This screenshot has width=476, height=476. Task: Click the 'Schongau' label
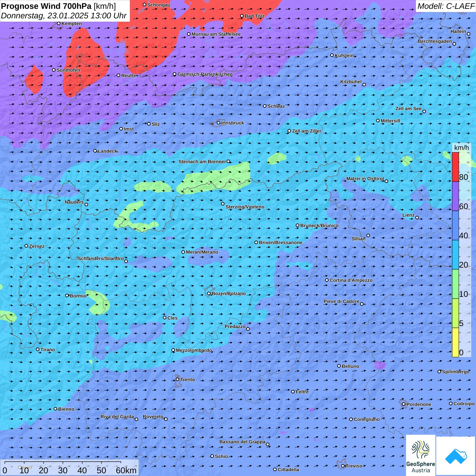tap(159, 5)
